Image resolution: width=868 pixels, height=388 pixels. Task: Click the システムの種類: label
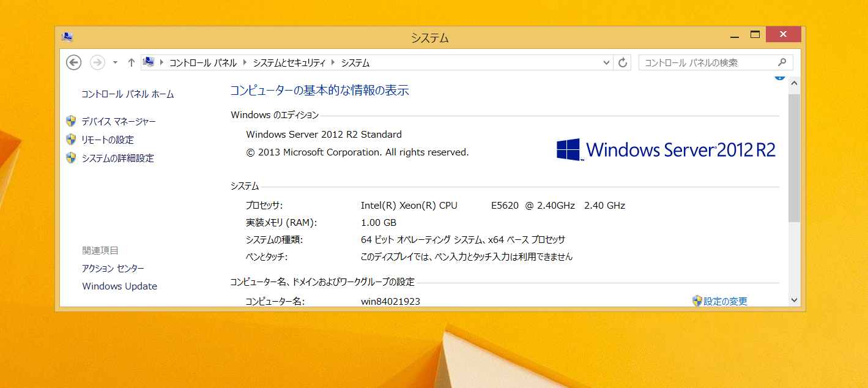[x=274, y=240]
